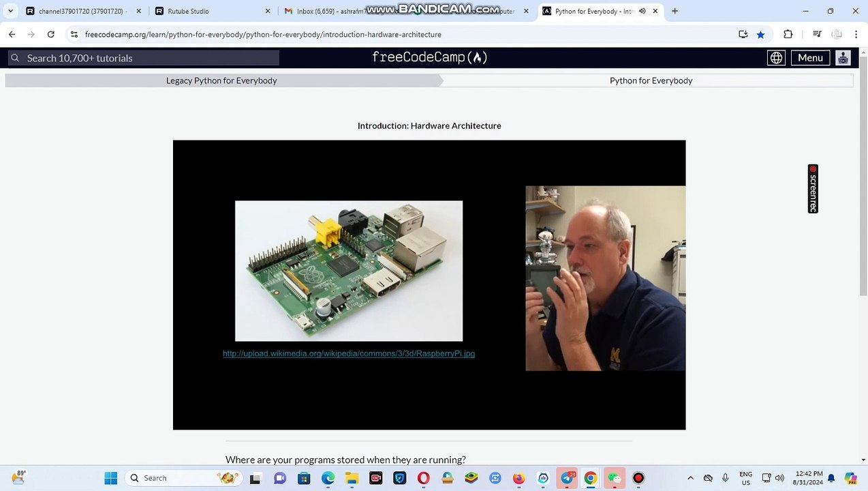Open Microsoft Store from taskbar
Viewport: 868px width, 491px height.
[x=304, y=478]
